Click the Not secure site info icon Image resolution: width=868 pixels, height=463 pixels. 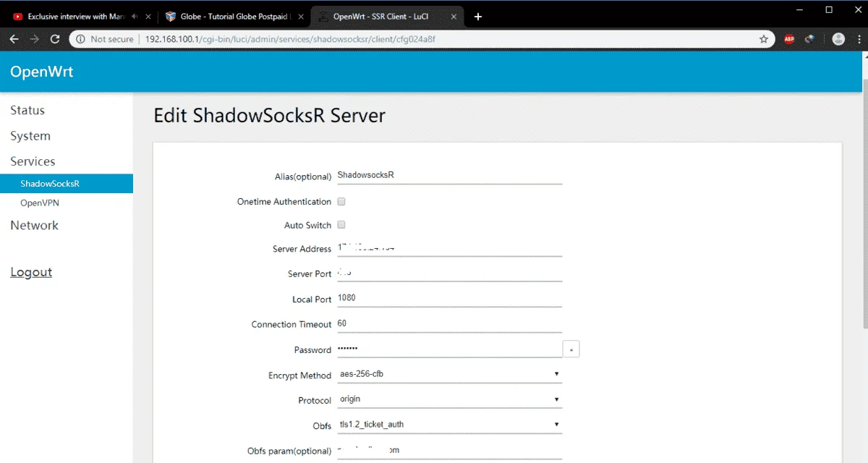pos(80,39)
